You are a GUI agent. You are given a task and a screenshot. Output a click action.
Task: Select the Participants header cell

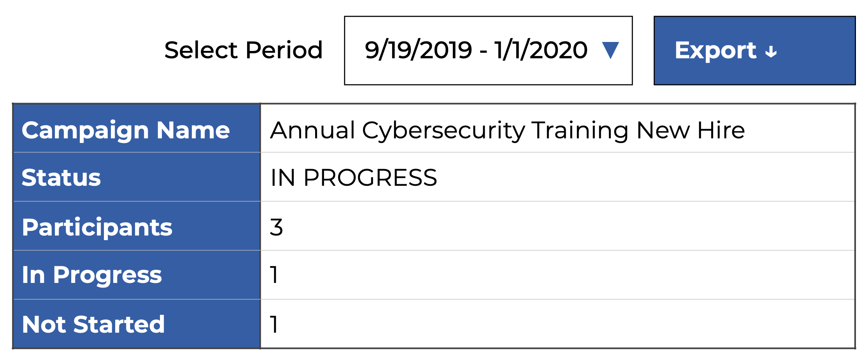[x=97, y=227]
